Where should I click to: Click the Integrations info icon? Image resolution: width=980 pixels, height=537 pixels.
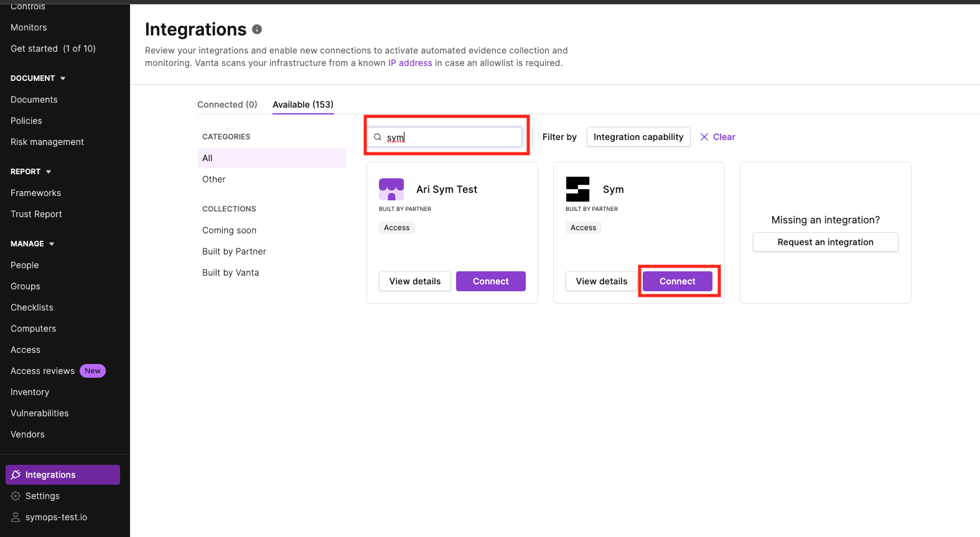(x=257, y=29)
